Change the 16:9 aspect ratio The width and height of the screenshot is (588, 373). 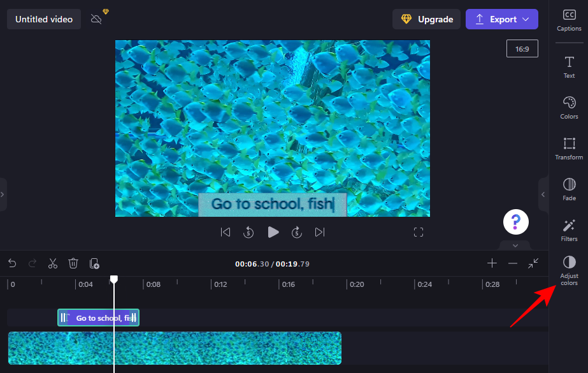click(x=522, y=48)
